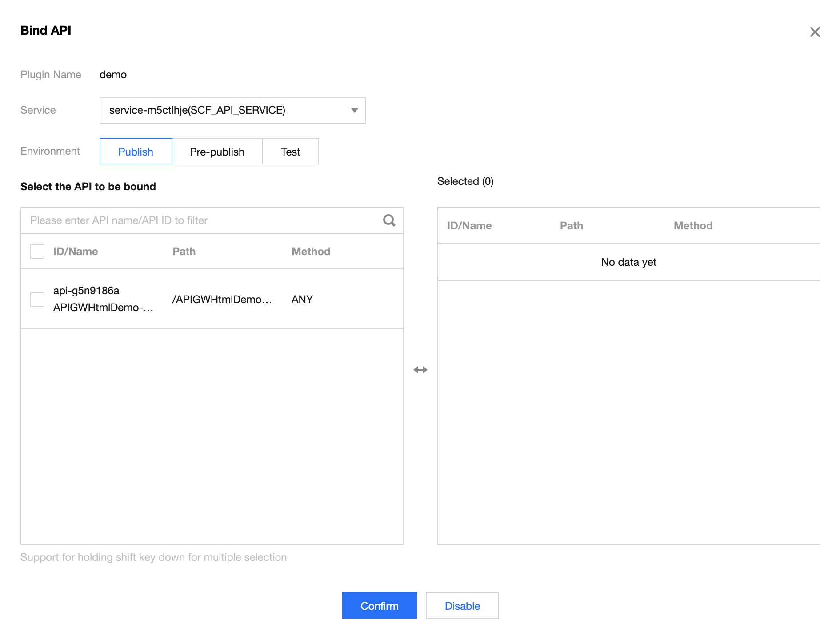Close the Bind API dialog
The width and height of the screenshot is (840, 640).
815,32
